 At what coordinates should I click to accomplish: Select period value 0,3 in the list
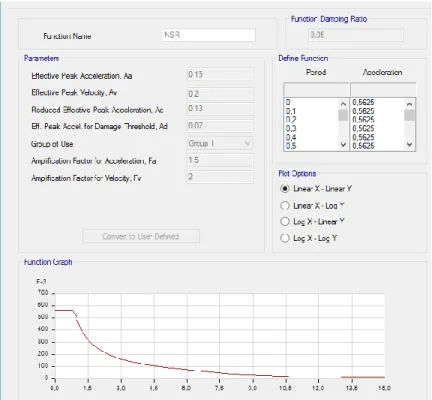[x=291, y=129]
